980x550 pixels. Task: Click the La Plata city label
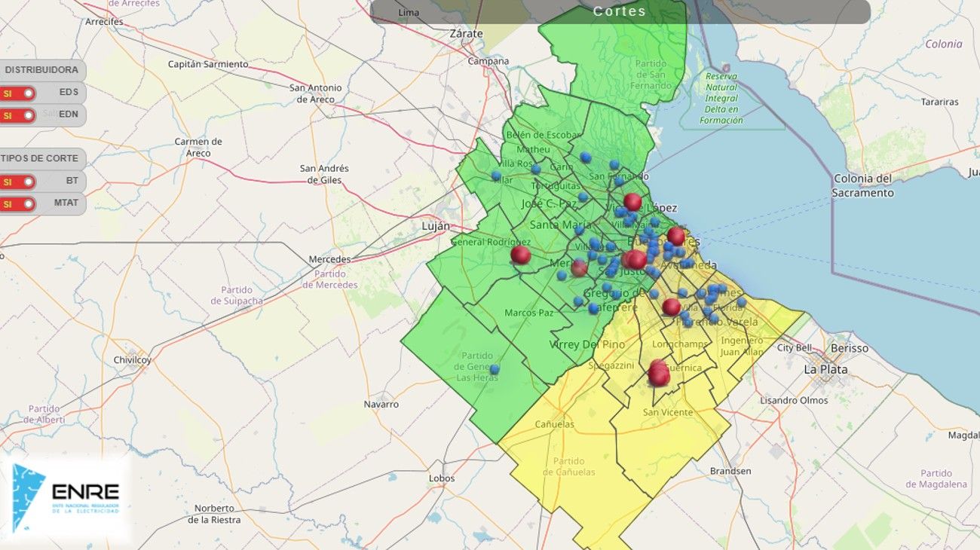pos(825,369)
